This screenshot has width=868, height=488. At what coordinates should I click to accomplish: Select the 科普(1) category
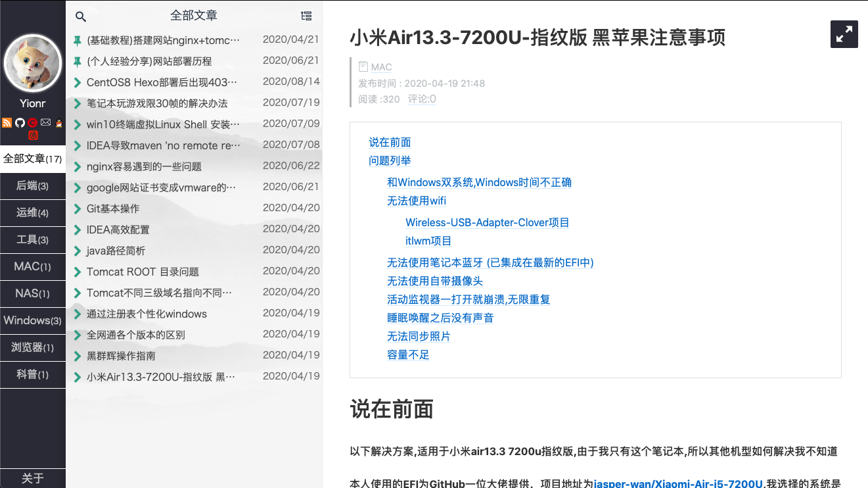(x=33, y=375)
